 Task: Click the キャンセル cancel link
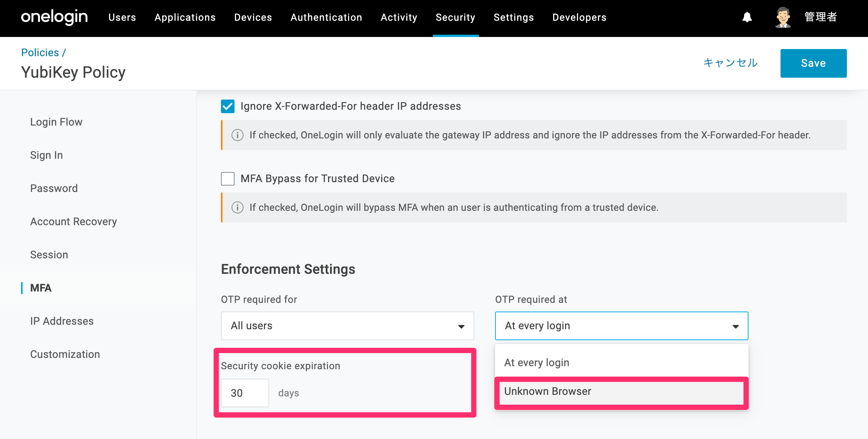[x=730, y=63]
